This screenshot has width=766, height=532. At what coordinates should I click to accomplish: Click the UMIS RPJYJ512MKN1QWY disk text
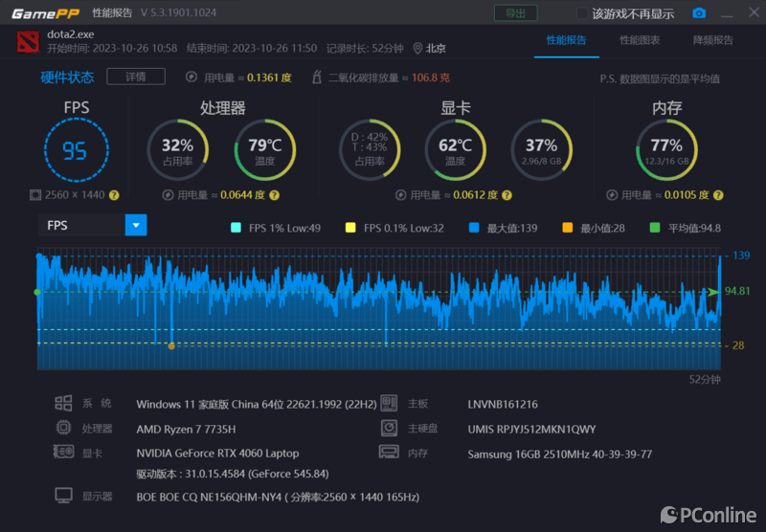pyautogui.click(x=531, y=429)
